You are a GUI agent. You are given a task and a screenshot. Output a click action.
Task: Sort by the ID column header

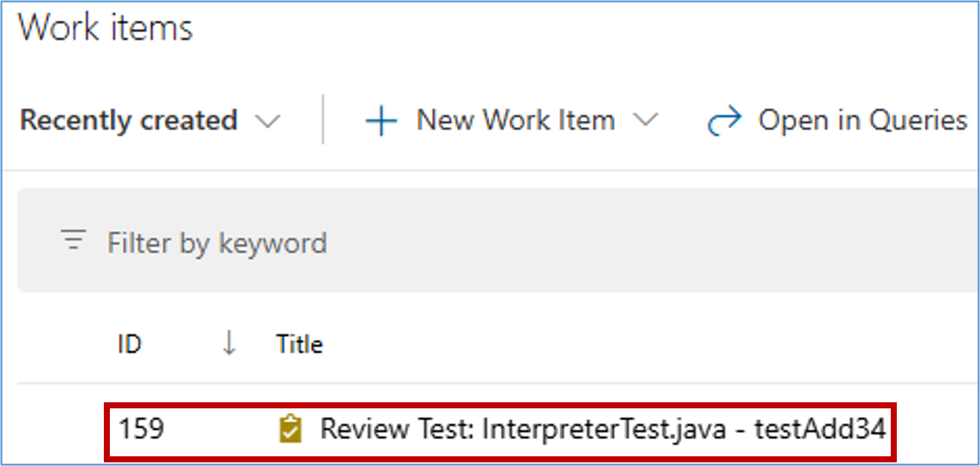(x=129, y=344)
